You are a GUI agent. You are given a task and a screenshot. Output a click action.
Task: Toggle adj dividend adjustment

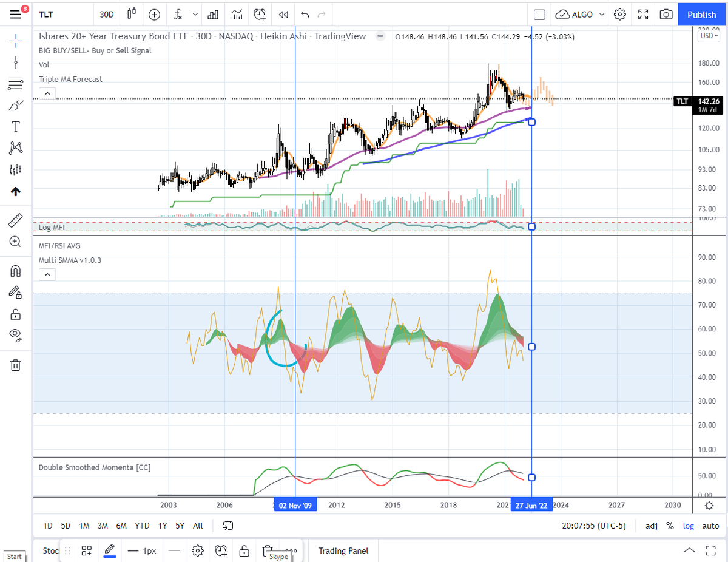point(651,526)
